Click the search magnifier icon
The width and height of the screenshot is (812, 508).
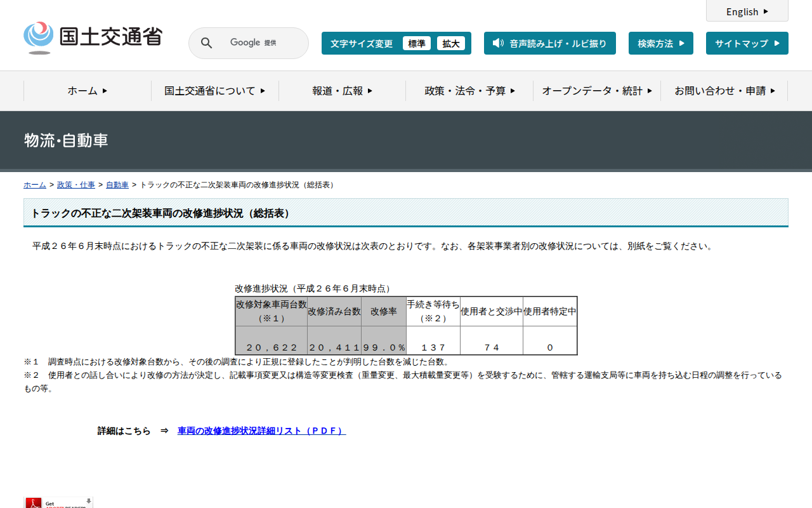point(206,43)
